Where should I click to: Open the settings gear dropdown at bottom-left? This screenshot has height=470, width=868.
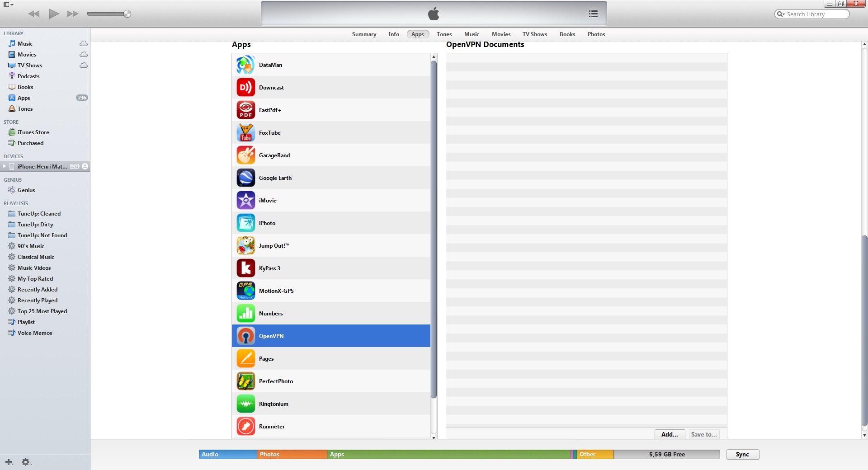click(26, 462)
